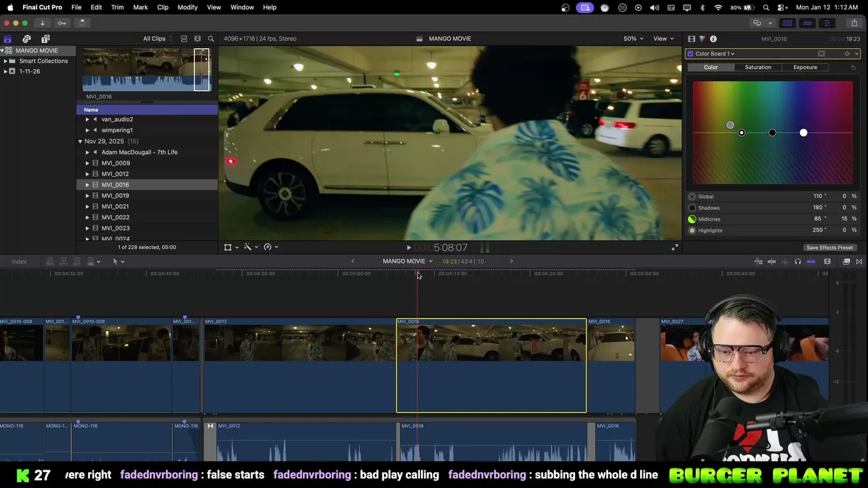868x488 pixels.
Task: Open the Info Inspector icon
Action: (713, 39)
